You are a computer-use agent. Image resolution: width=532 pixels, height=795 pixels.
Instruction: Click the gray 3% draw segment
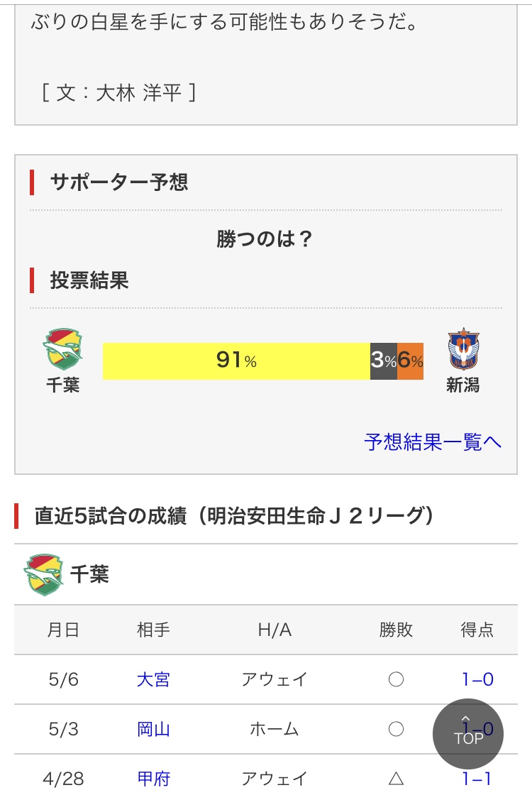[384, 361]
